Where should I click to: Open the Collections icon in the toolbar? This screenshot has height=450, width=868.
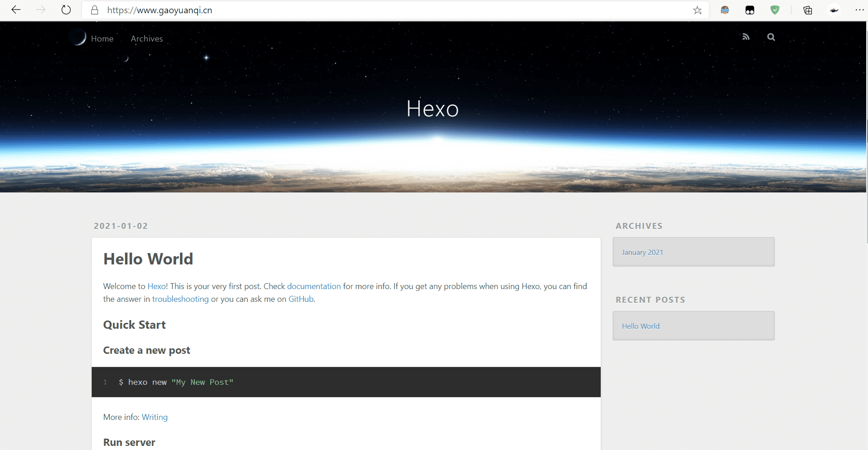pyautogui.click(x=808, y=10)
